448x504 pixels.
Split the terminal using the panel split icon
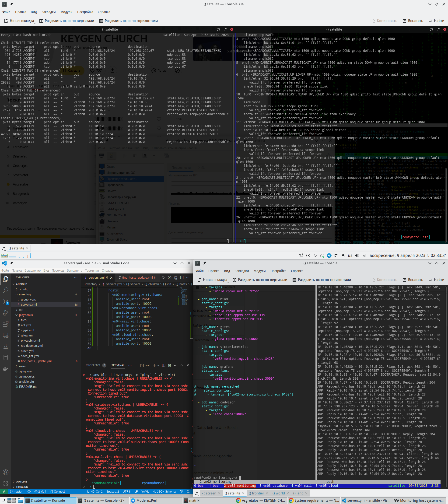point(164,365)
